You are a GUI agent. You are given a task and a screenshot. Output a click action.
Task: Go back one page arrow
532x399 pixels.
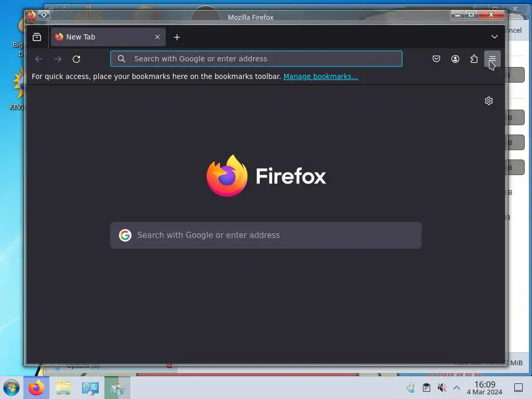[x=39, y=59]
